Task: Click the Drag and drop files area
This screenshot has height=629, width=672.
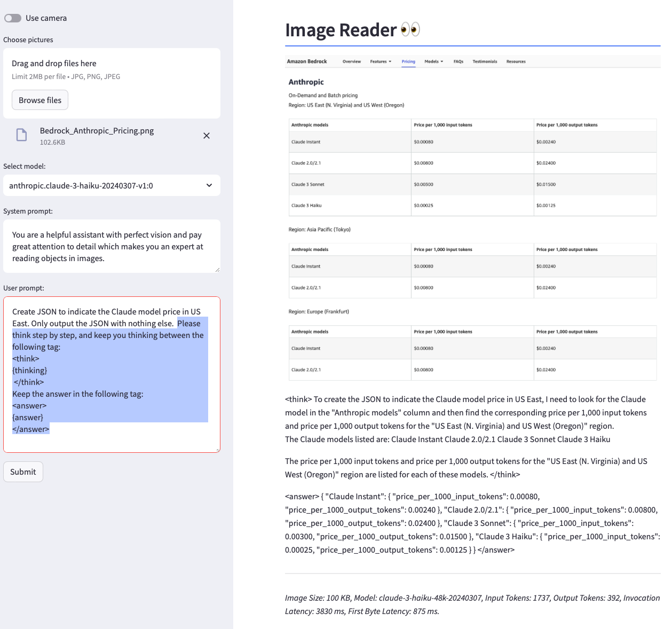Action: pos(112,69)
